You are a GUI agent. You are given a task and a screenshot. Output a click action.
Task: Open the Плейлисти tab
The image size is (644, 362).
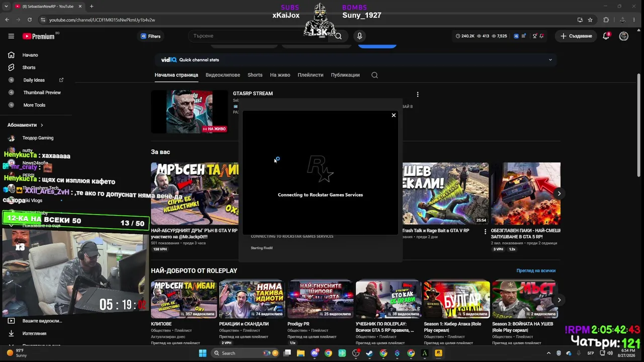pyautogui.click(x=310, y=75)
